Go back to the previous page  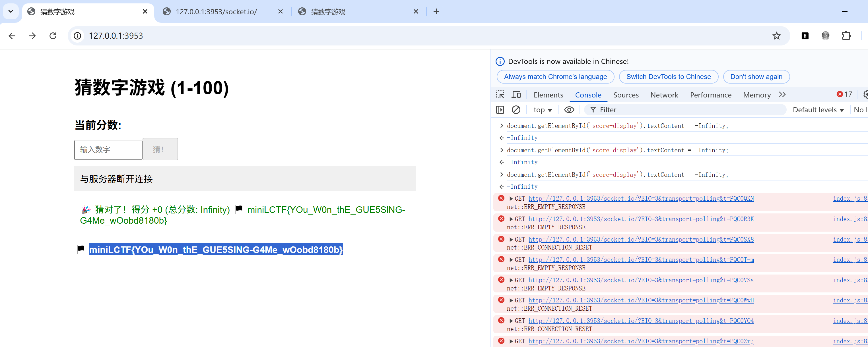click(x=12, y=36)
